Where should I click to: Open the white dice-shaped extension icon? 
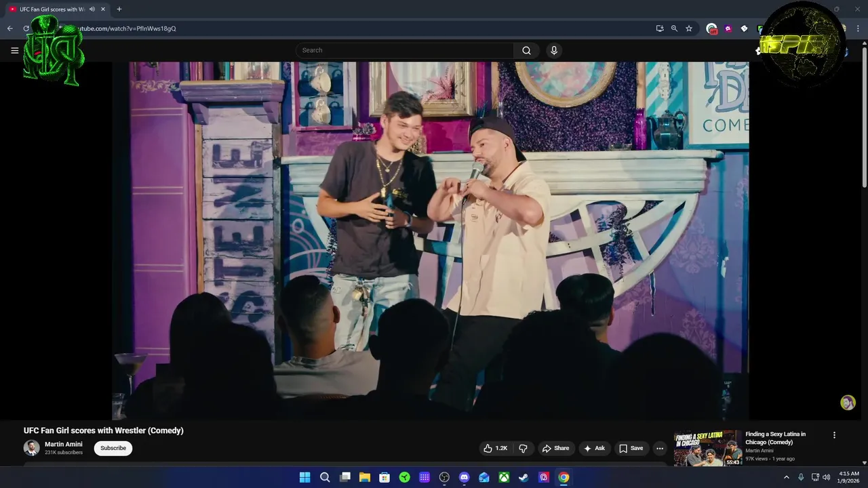pyautogui.click(x=744, y=28)
